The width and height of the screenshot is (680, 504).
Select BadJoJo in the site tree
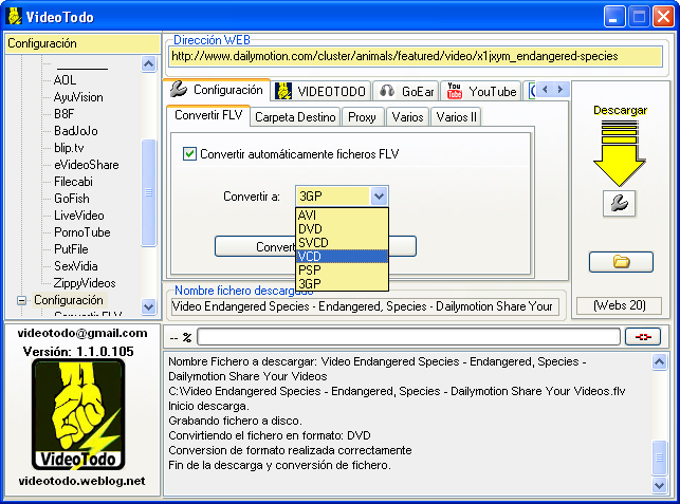click(x=76, y=131)
